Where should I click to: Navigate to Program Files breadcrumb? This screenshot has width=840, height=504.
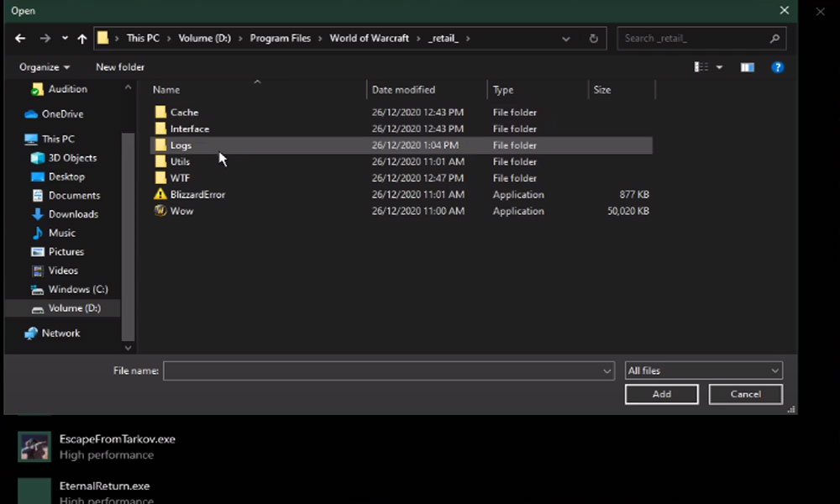coord(281,39)
